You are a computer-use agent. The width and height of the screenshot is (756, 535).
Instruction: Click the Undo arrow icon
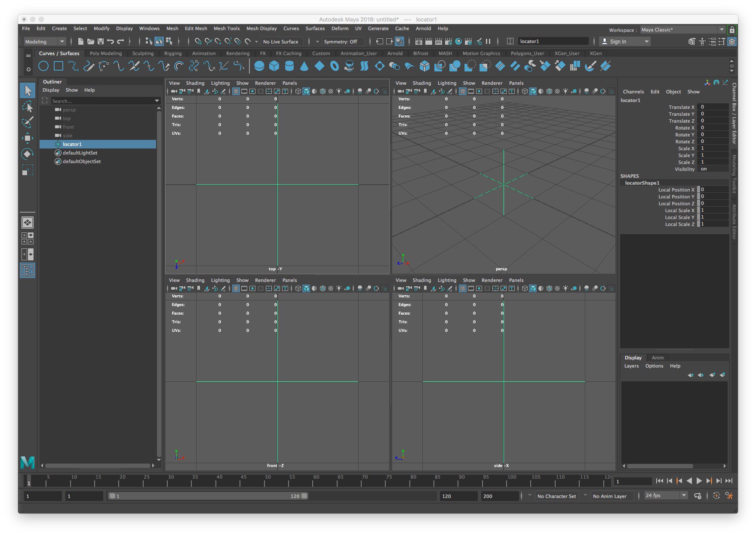111,41
